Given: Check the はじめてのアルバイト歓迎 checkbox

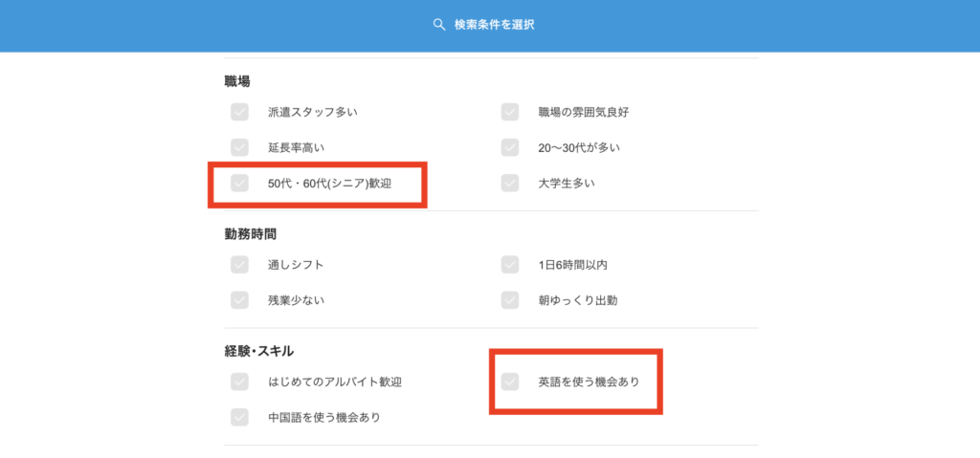Looking at the screenshot, I should 239,382.
